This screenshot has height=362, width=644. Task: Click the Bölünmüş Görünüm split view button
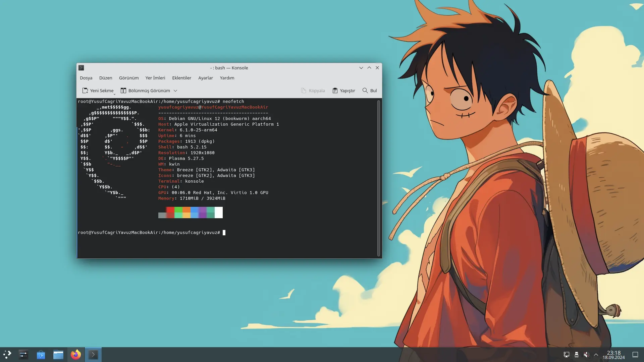pyautogui.click(x=145, y=90)
